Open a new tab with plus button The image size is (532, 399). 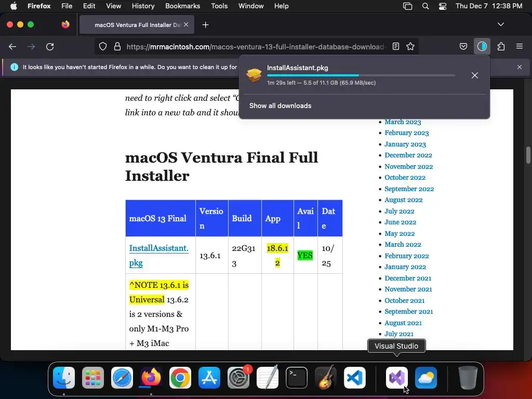(x=205, y=25)
